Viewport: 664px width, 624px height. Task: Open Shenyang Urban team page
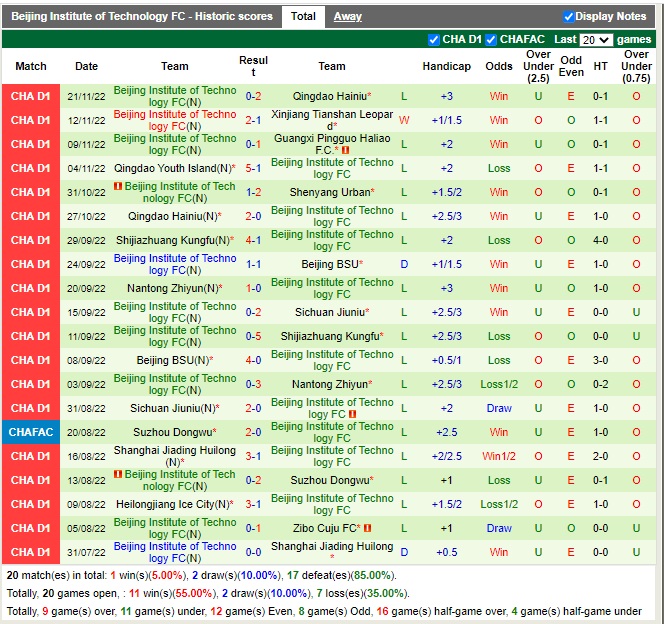[x=329, y=192]
